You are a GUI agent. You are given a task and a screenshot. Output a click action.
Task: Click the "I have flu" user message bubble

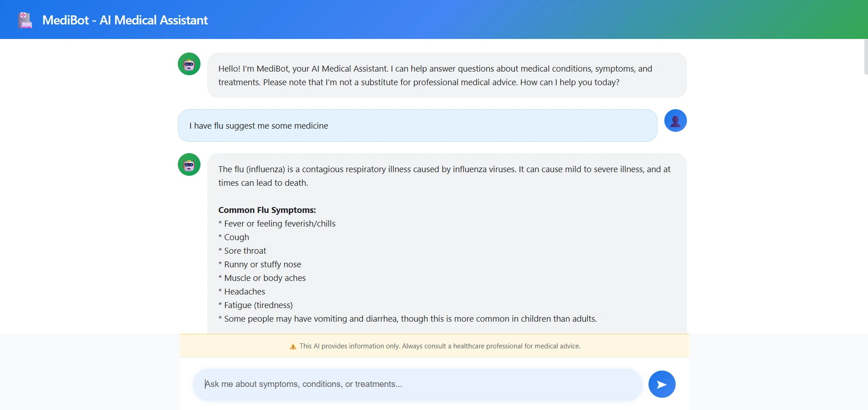417,125
